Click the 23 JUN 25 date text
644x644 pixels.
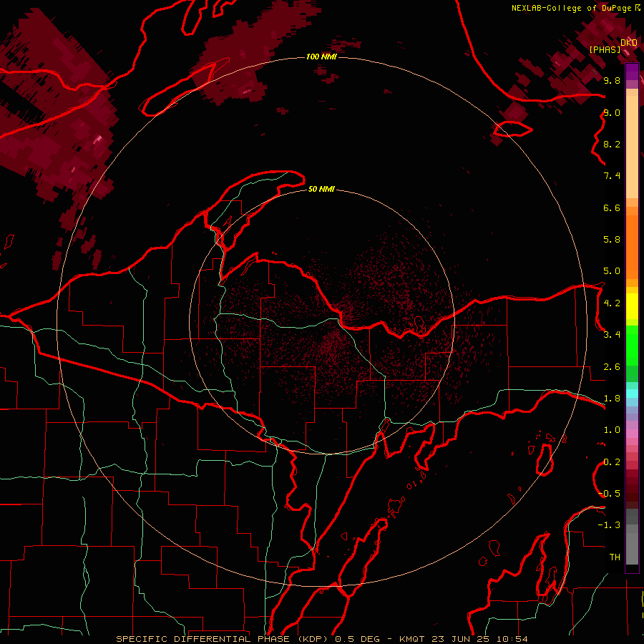460,639
